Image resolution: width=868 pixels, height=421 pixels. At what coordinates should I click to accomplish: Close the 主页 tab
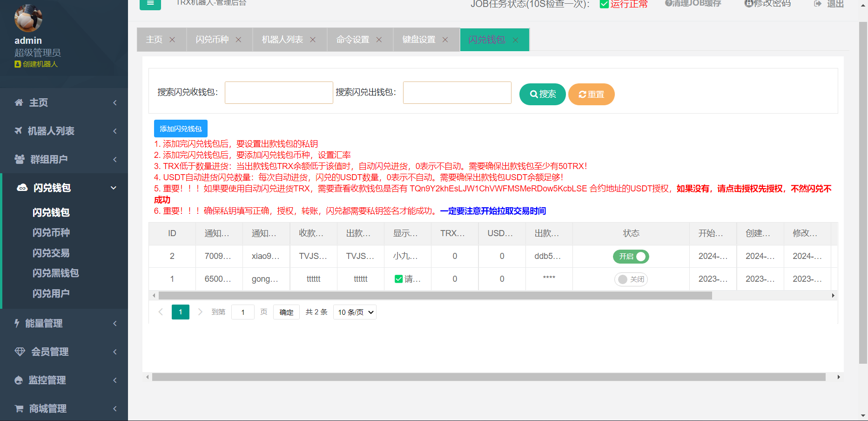point(172,40)
